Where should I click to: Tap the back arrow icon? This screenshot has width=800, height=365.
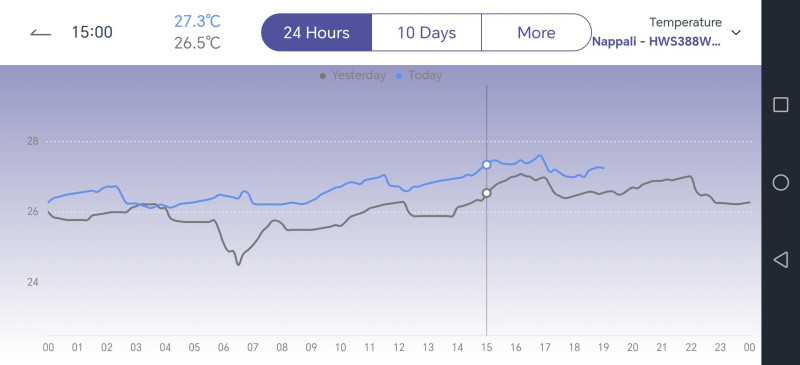coord(41,34)
